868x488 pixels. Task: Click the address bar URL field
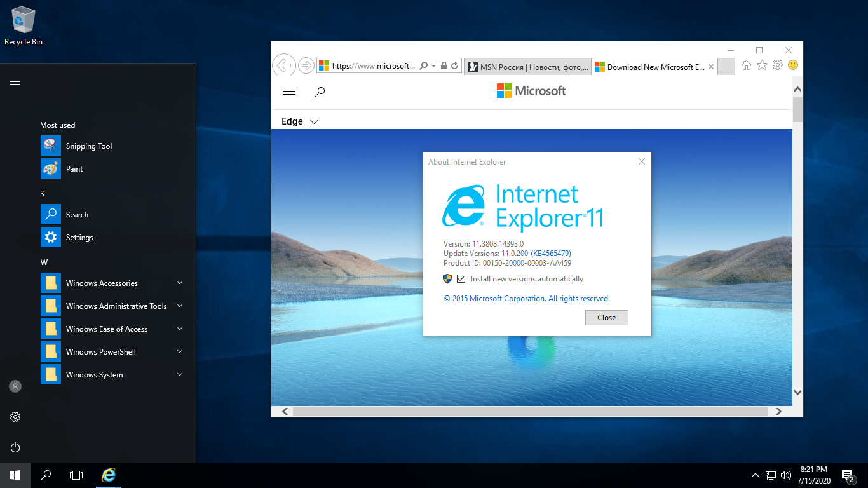374,65
